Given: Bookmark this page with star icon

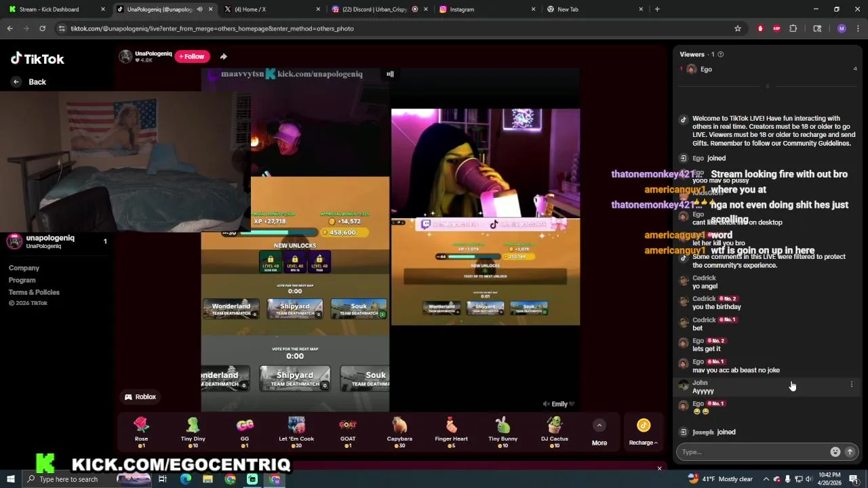Looking at the screenshot, I should coord(738,28).
